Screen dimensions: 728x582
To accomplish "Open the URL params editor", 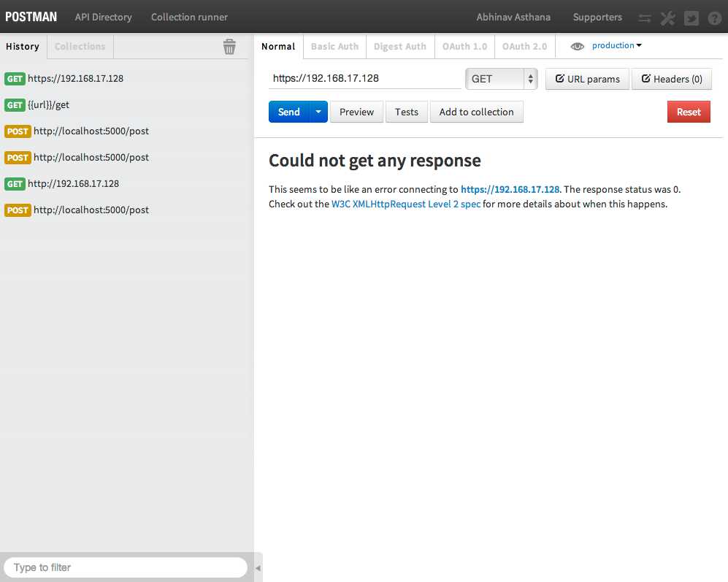I will (587, 79).
